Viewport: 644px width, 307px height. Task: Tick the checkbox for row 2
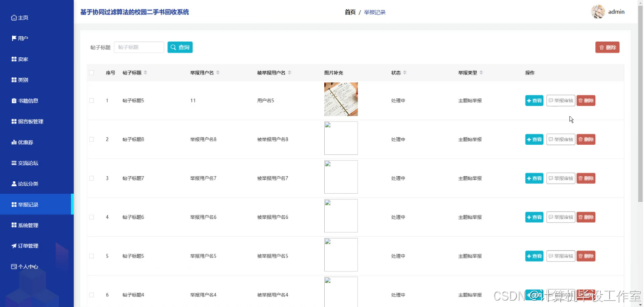(91, 139)
